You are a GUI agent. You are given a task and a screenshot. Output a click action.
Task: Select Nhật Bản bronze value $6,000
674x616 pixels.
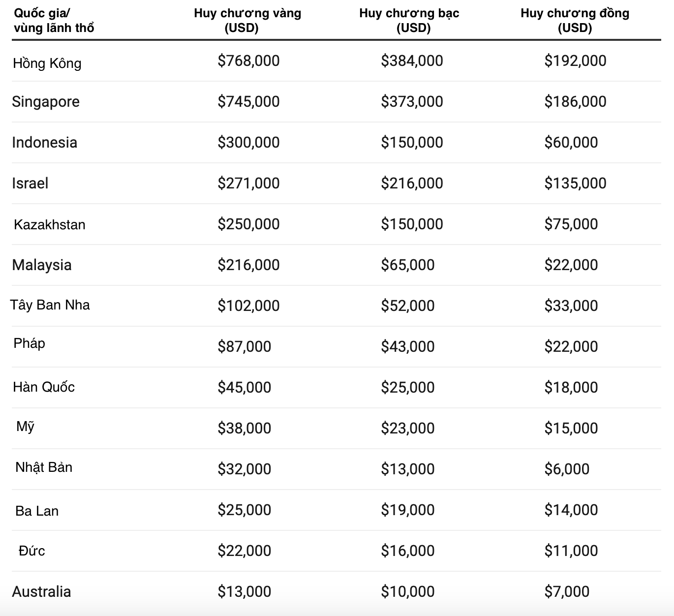tap(567, 469)
